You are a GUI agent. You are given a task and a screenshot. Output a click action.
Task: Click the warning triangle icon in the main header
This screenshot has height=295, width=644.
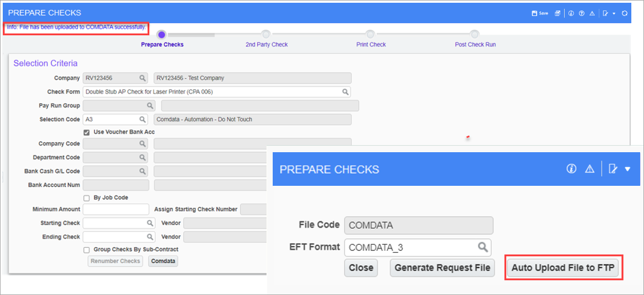pyautogui.click(x=592, y=13)
